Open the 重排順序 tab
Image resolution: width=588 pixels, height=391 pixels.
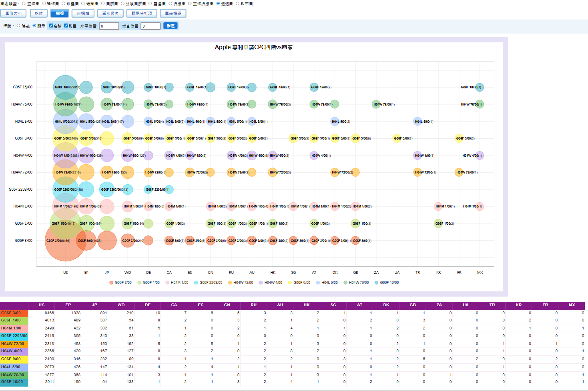(110, 13)
